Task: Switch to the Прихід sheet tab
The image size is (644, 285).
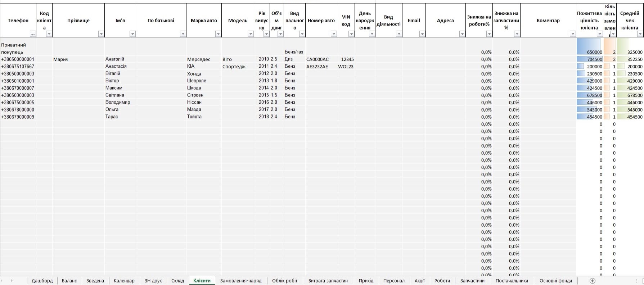Action: [x=366, y=281]
